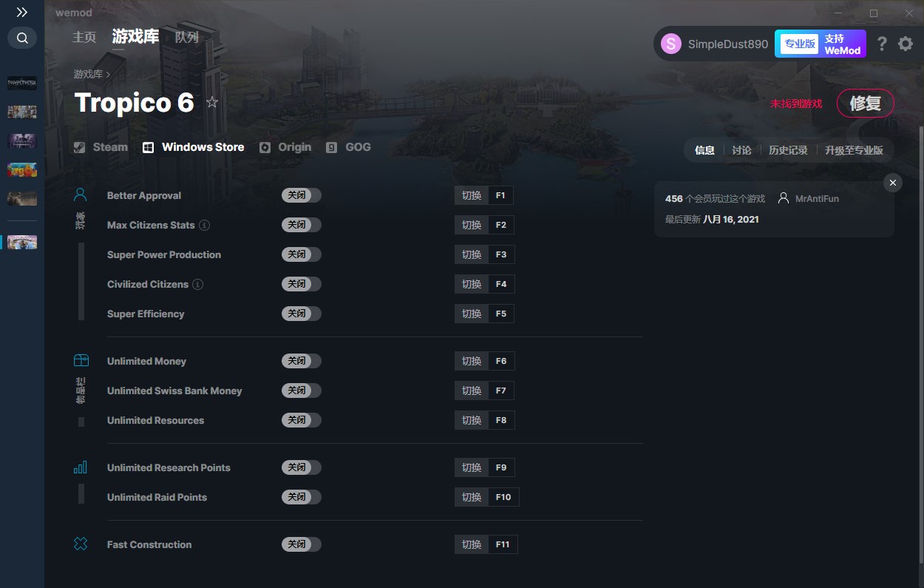Click the 未找到游戏 status text

796,104
